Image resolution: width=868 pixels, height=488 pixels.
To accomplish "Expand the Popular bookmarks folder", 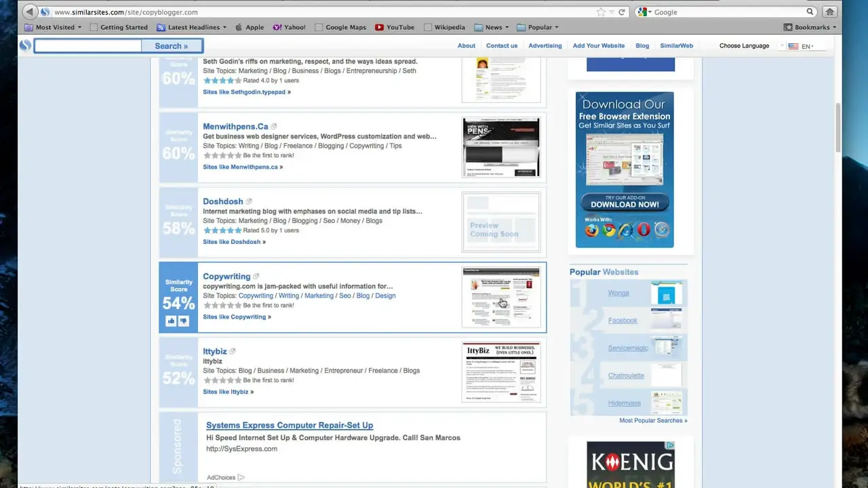I will click(538, 27).
